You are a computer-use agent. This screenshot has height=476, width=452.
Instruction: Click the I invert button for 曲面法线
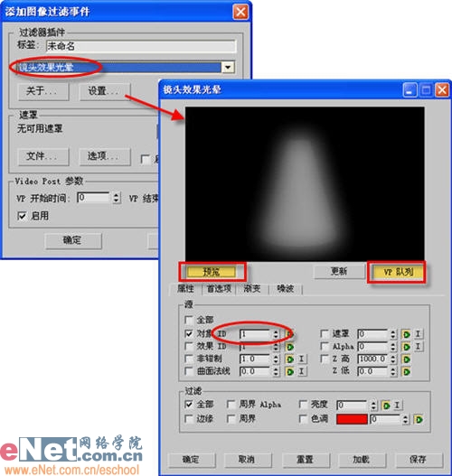301,371
